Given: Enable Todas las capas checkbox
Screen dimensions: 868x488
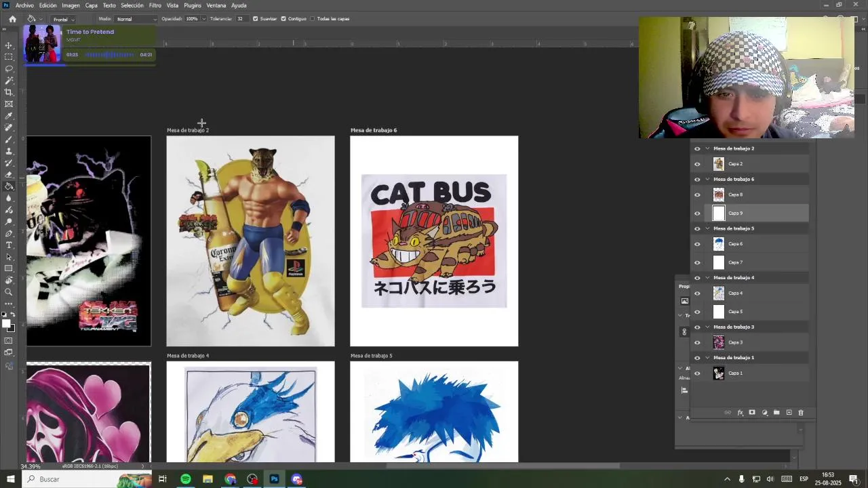Looking at the screenshot, I should click(313, 19).
